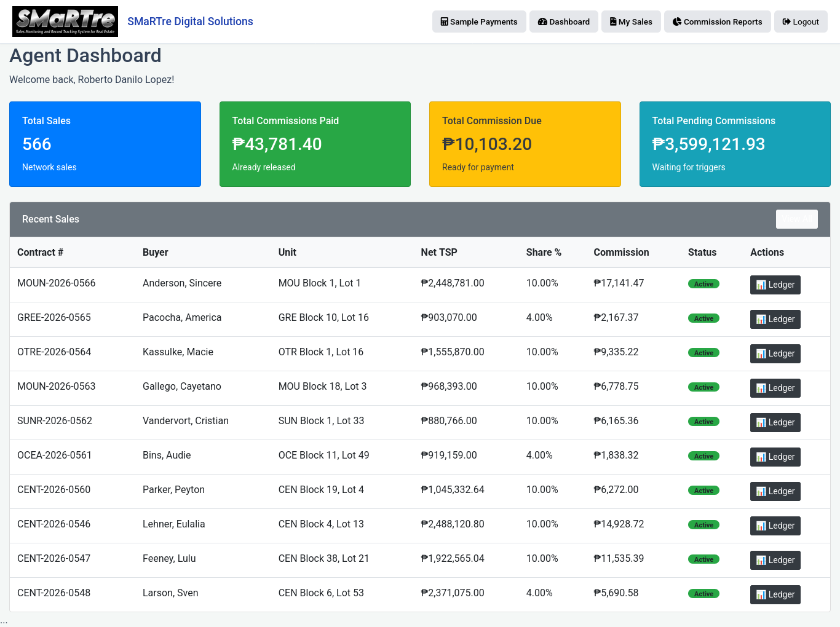840x627 pixels.
Task: Click View All in Recent Sales header
Action: tap(796, 219)
